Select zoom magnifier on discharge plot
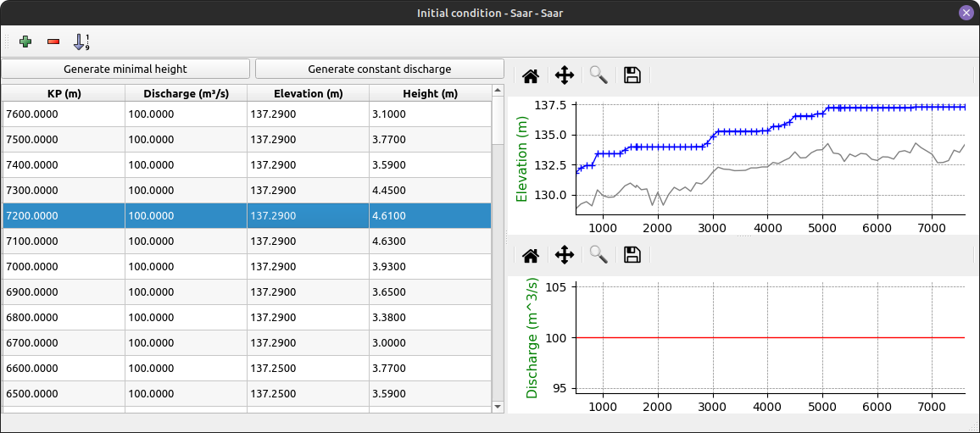Screen dimensions: 980x433 tap(599, 254)
